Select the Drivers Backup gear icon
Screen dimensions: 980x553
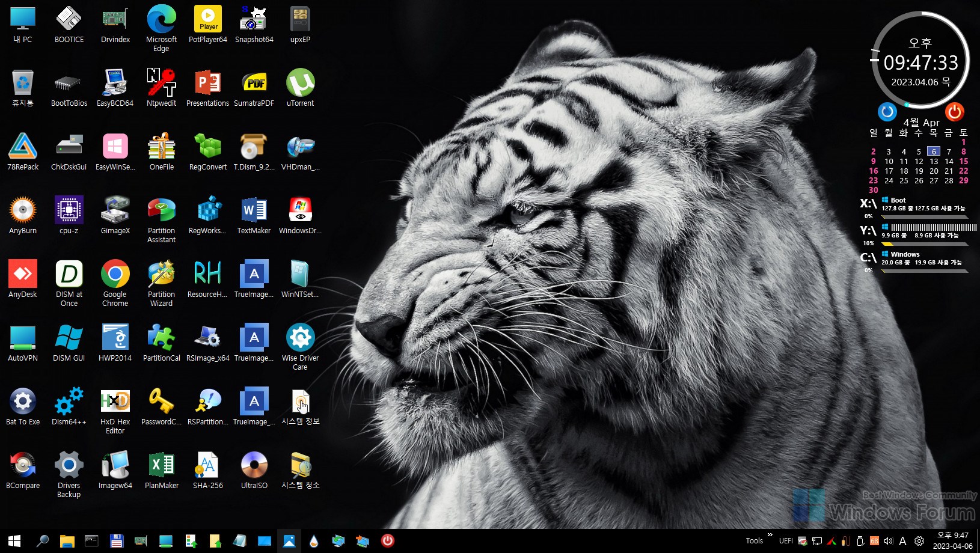tap(69, 474)
